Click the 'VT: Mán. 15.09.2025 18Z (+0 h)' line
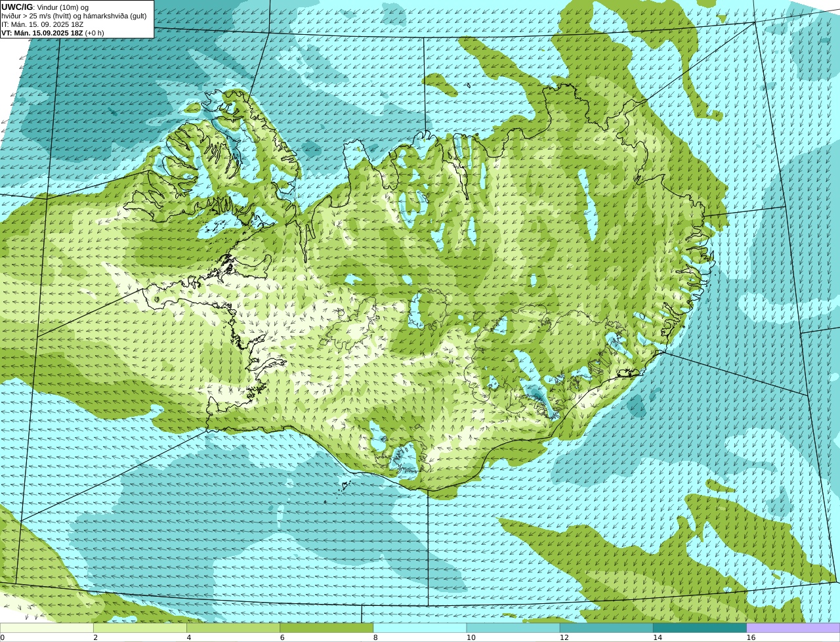Image resolution: width=840 pixels, height=642 pixels. pos(52,33)
